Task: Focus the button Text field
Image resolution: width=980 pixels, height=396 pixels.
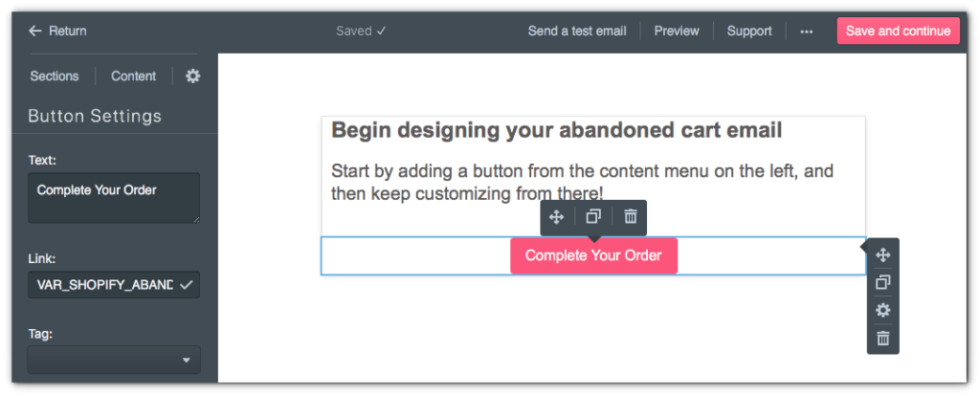Action: tap(114, 198)
